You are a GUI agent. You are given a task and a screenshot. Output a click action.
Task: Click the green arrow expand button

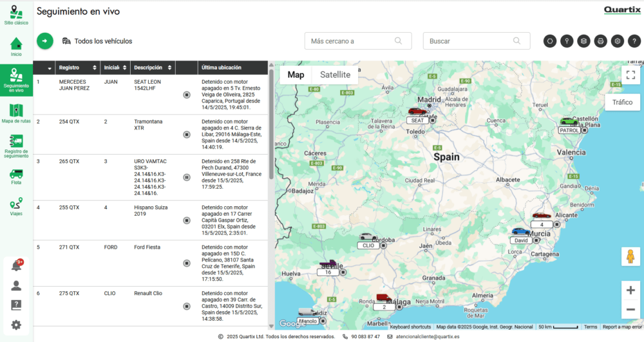pyautogui.click(x=45, y=41)
